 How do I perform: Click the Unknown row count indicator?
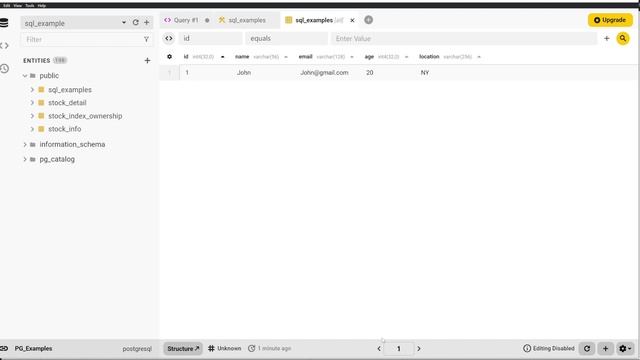(224, 349)
